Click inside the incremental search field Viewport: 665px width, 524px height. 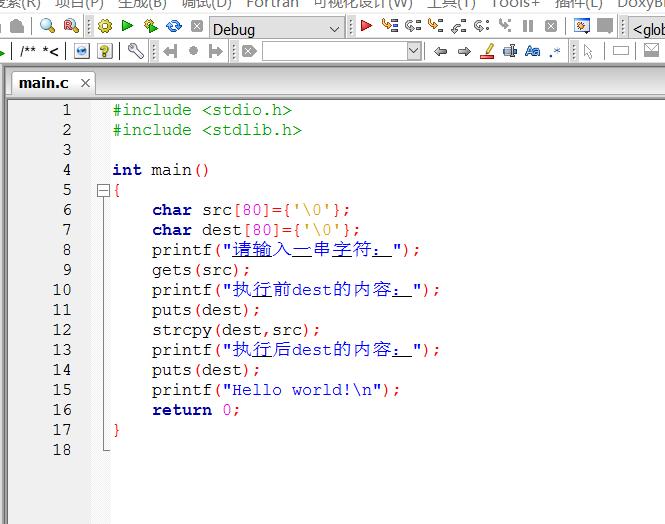click(335, 52)
